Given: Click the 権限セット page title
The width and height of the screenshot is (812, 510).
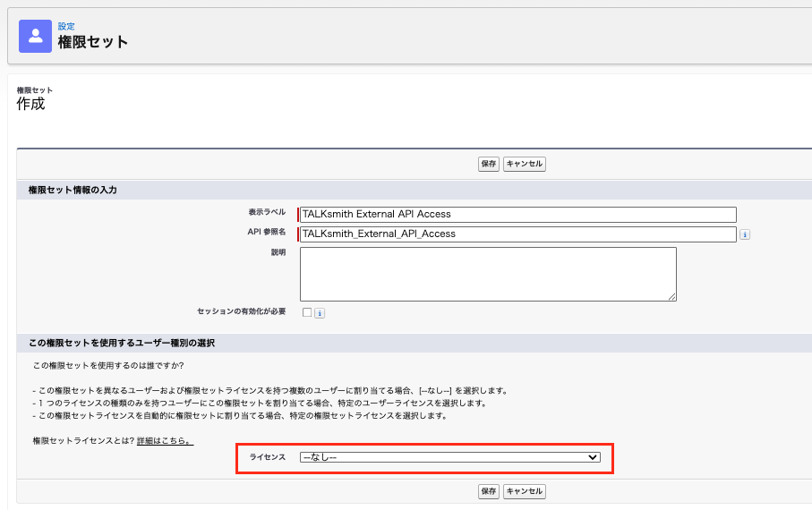Looking at the screenshot, I should tap(93, 42).
